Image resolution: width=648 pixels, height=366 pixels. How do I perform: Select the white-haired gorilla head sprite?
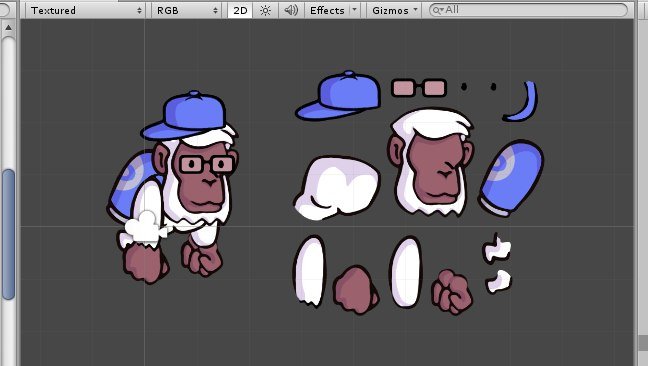431,162
